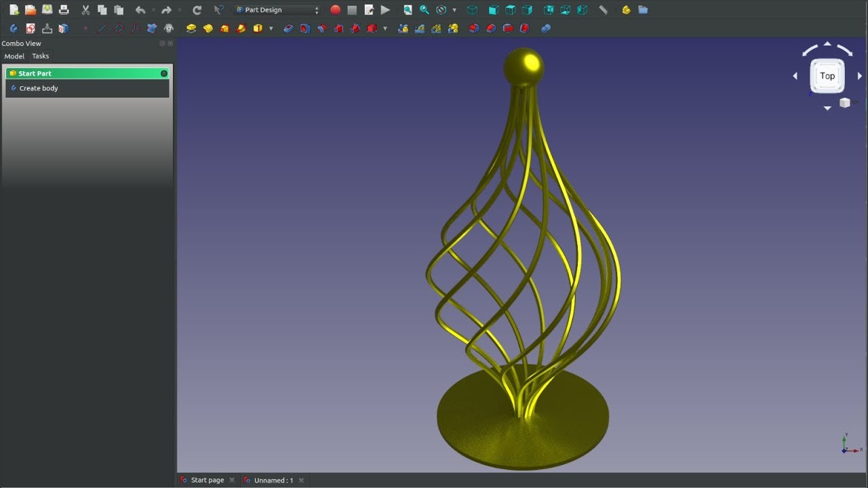Image resolution: width=868 pixels, height=488 pixels.
Task: Open the Macros edit dialog icon
Action: (369, 10)
